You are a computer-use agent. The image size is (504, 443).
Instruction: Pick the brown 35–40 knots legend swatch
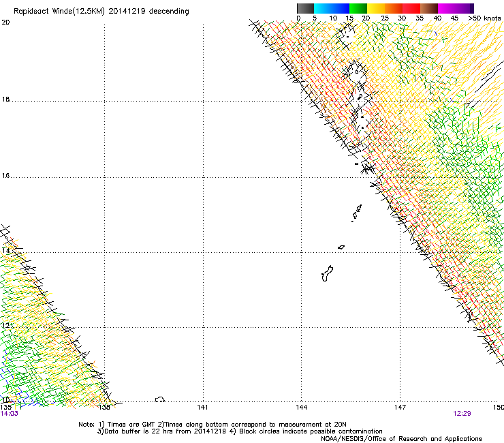429,8
